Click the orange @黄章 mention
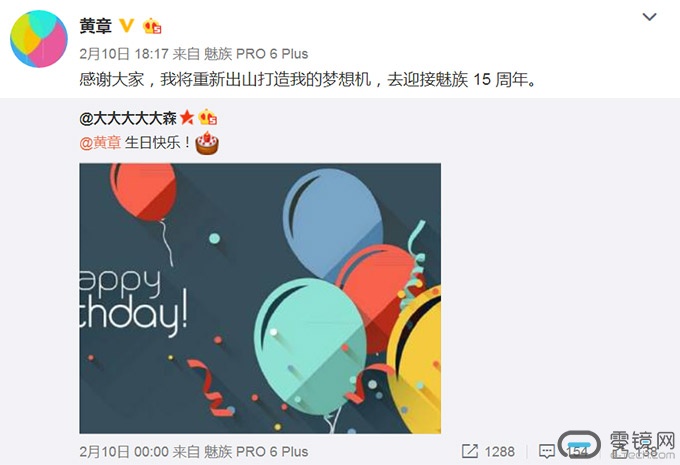Screen dimensions: 680x465 tap(100, 143)
